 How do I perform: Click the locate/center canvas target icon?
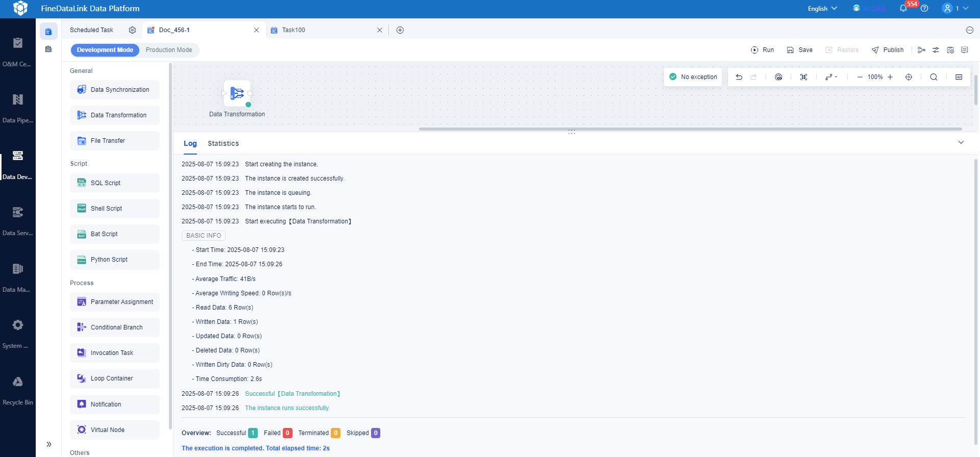909,77
